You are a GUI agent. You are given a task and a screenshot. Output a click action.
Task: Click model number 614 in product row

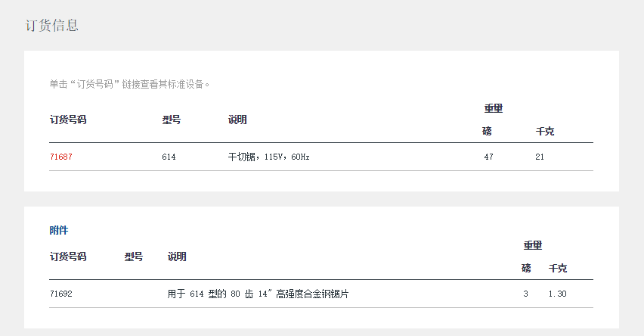[x=169, y=157]
